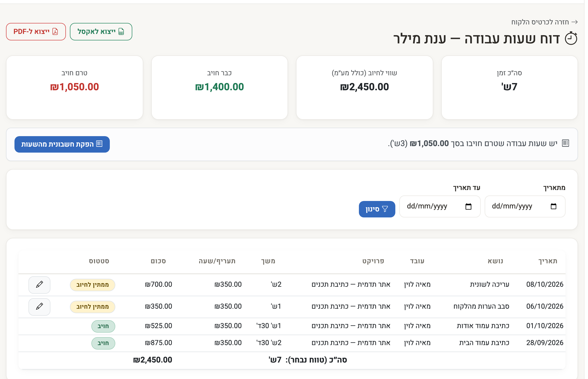
Task: Click the stopwatch icon beside the report title
Action: pyautogui.click(x=571, y=39)
